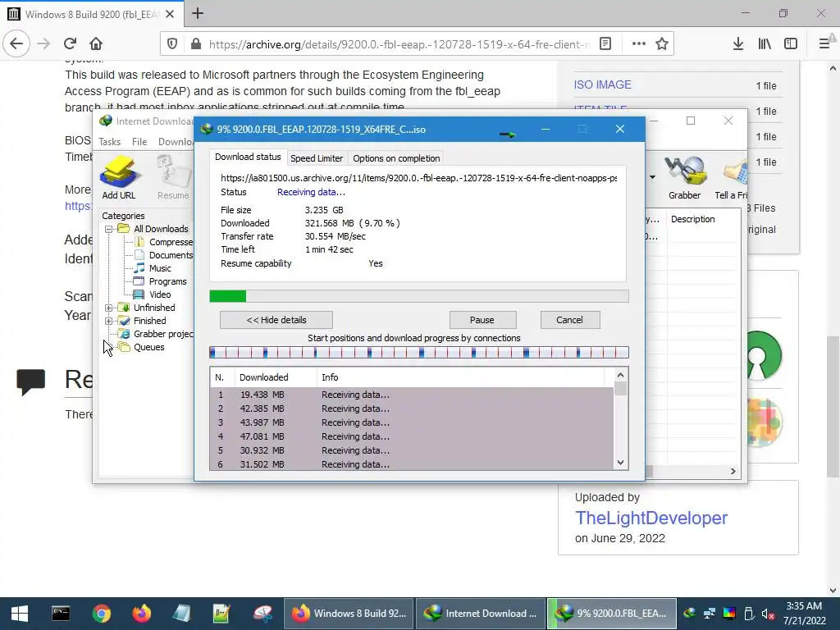Bookmark this page with star icon
Screen dimensions: 840x630
pos(662,44)
